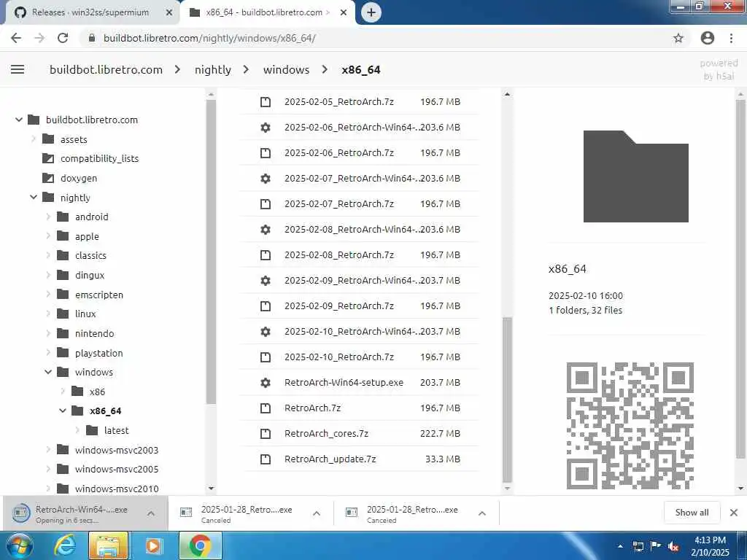Open Windows Explorer from taskbar

click(x=108, y=545)
